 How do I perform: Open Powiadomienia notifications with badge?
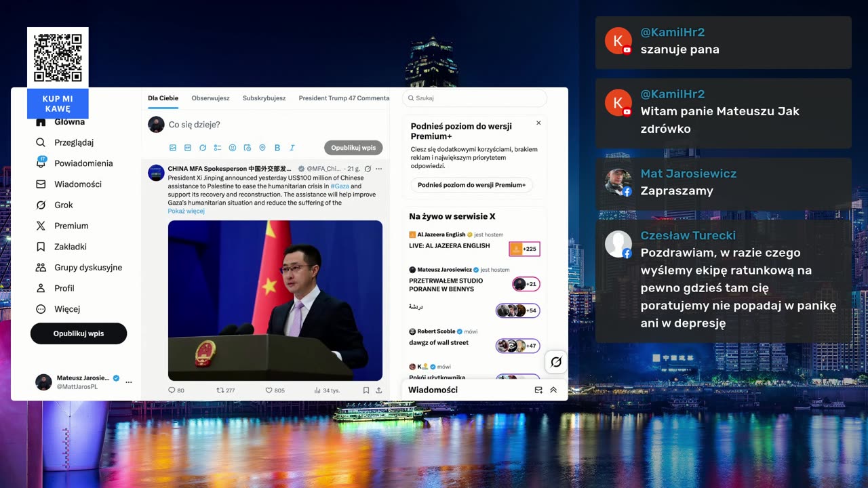75,163
